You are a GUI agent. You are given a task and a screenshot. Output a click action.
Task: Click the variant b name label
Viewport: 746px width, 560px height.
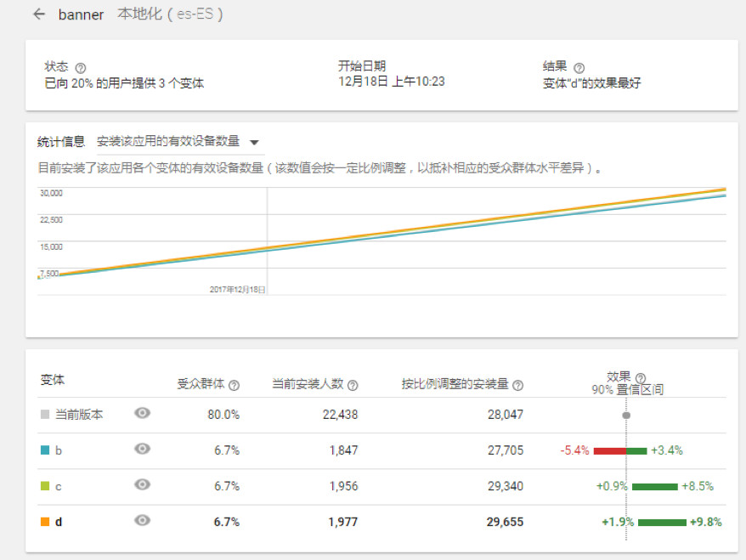[x=59, y=450]
